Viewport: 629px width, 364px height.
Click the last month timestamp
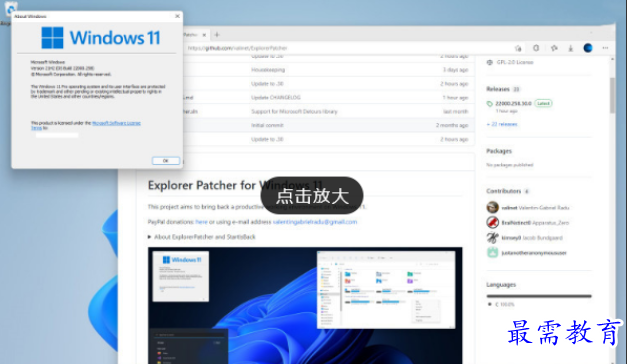click(456, 112)
